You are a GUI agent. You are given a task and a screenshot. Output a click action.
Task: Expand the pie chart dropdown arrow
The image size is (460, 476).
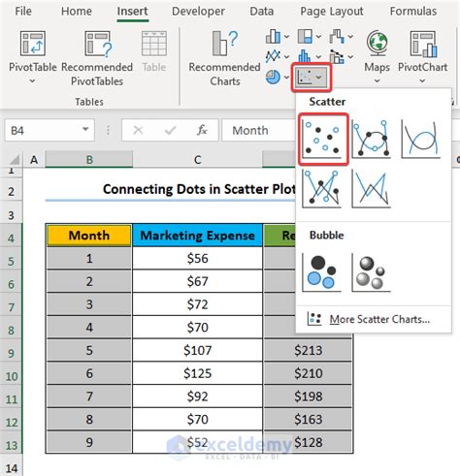286,78
